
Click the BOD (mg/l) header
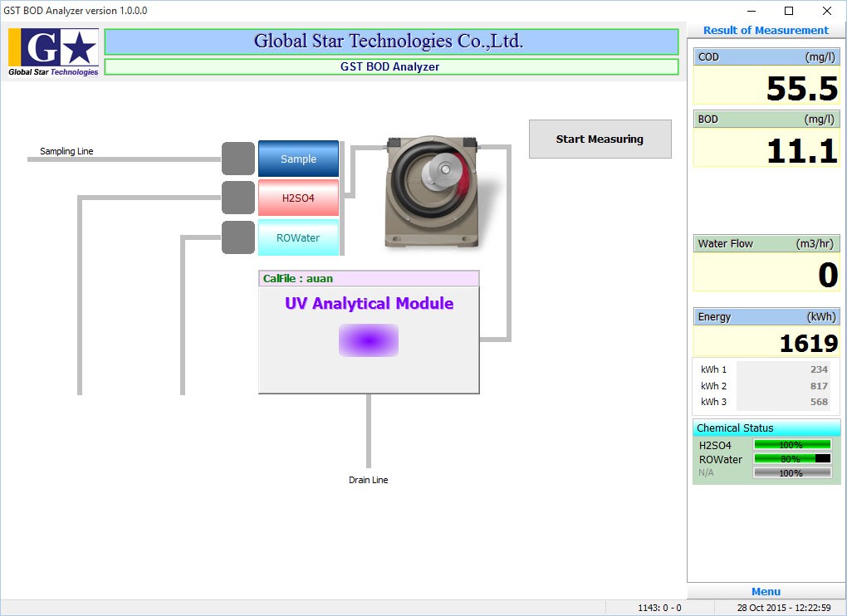(x=766, y=120)
